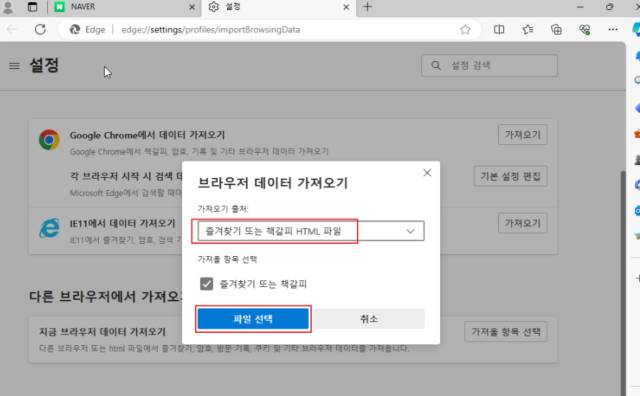Click the 취소 button

(x=369, y=319)
